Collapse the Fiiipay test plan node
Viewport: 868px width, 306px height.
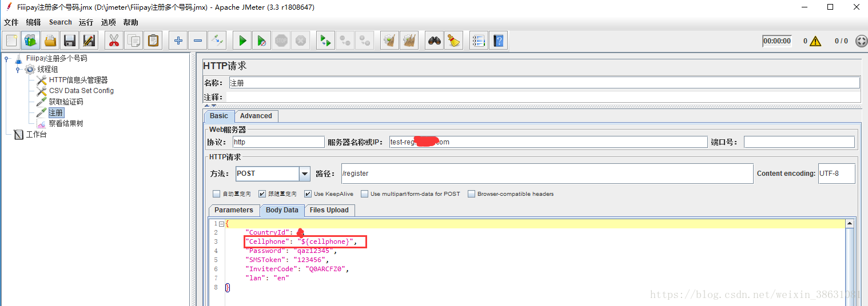coord(6,58)
